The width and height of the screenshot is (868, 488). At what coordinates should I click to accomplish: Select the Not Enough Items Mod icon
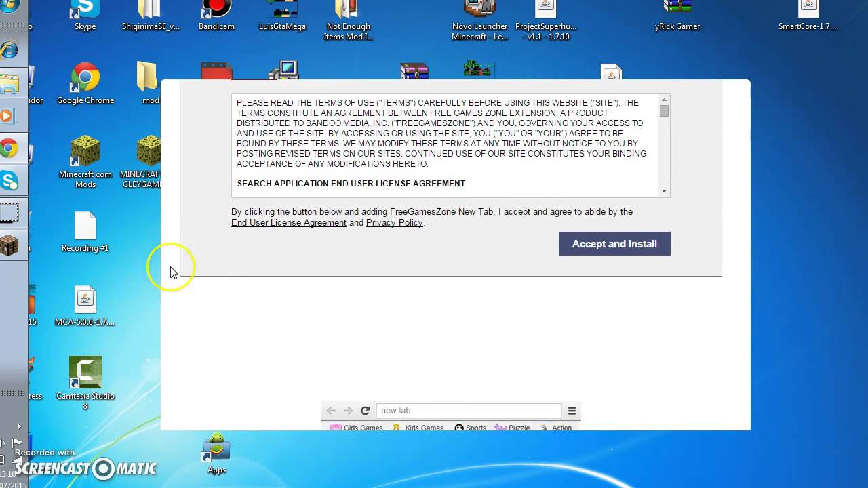coord(348,20)
